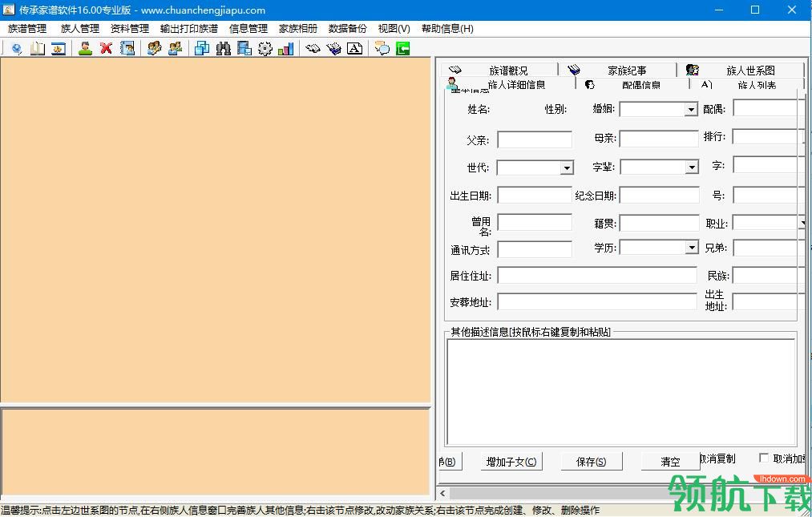Switch to the 族人列表 tab

[x=746, y=83]
